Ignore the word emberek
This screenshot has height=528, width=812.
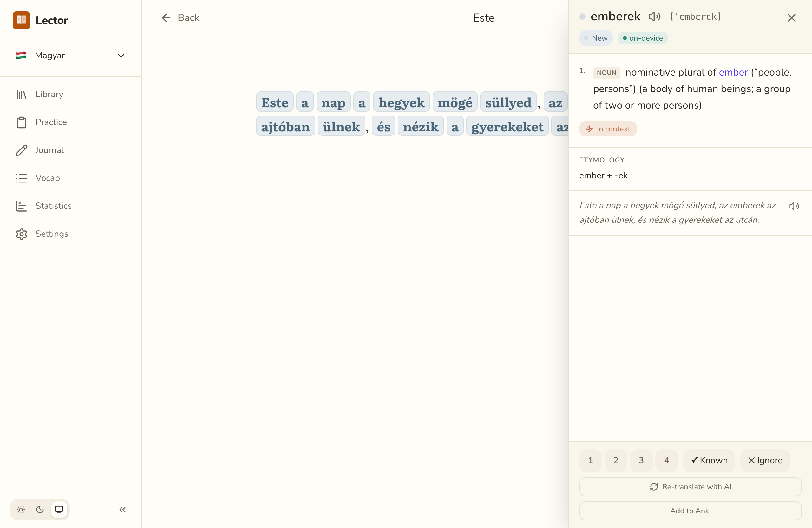coord(765,460)
